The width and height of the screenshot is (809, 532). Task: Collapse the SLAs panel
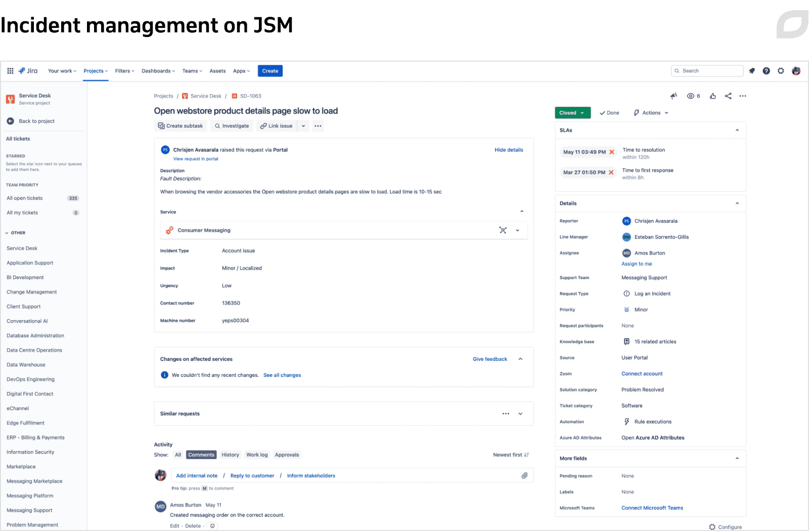tap(737, 130)
